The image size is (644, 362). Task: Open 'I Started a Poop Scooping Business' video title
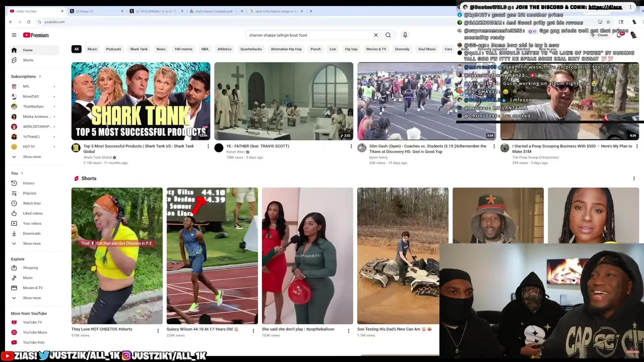point(572,149)
